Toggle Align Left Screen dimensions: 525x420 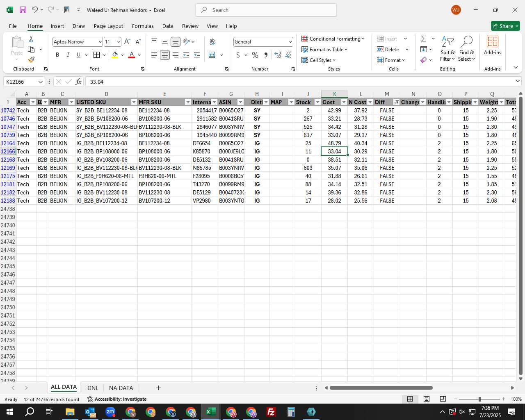coord(154,55)
